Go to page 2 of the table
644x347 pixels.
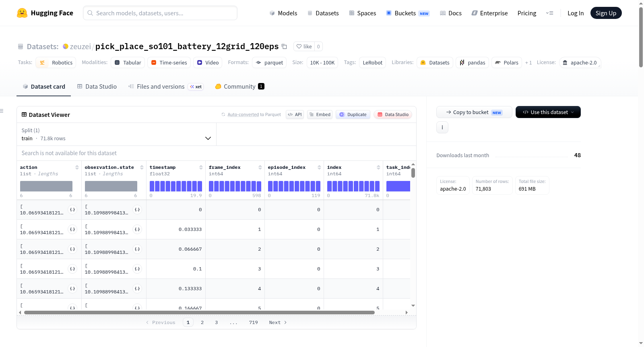202,322
